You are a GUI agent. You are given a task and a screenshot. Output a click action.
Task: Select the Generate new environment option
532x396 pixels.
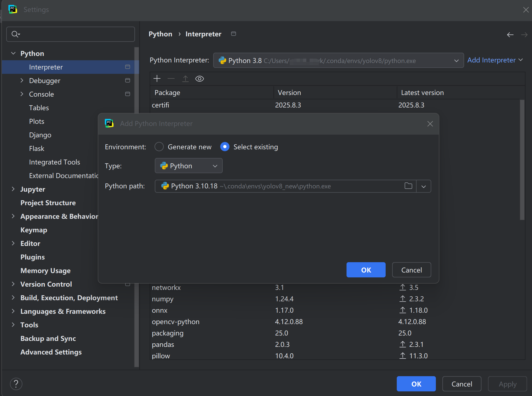tap(159, 147)
